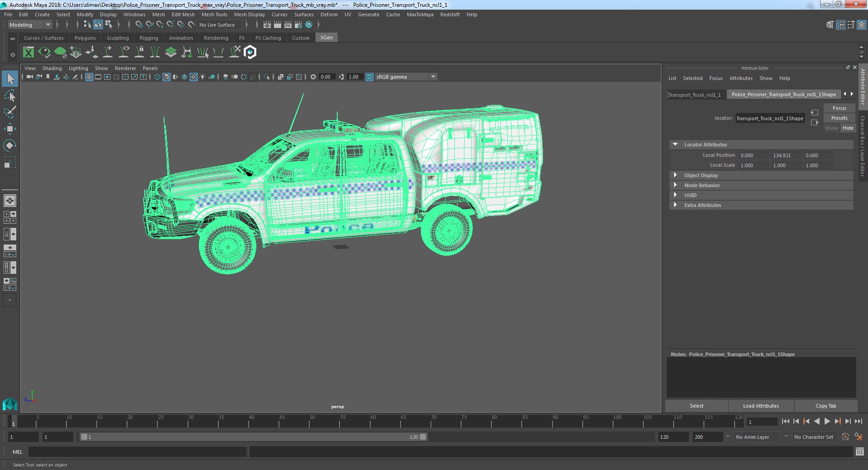
Task: Click the XGen remove guides icon
Action: click(x=234, y=52)
